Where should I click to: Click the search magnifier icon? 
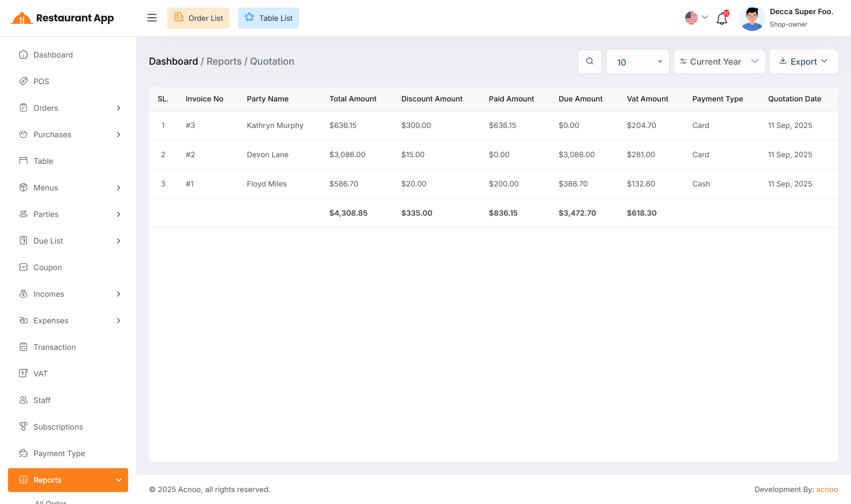pyautogui.click(x=589, y=62)
